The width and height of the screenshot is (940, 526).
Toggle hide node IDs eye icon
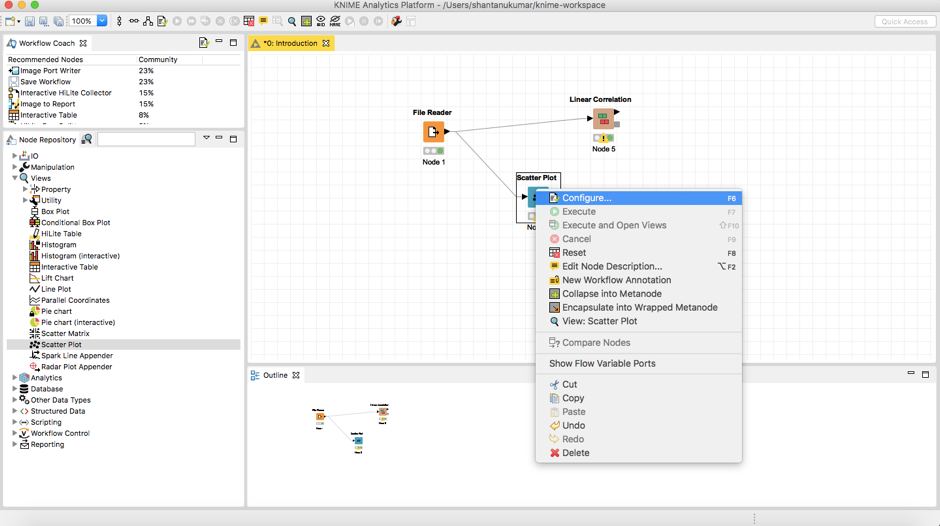pyautogui.click(x=321, y=21)
